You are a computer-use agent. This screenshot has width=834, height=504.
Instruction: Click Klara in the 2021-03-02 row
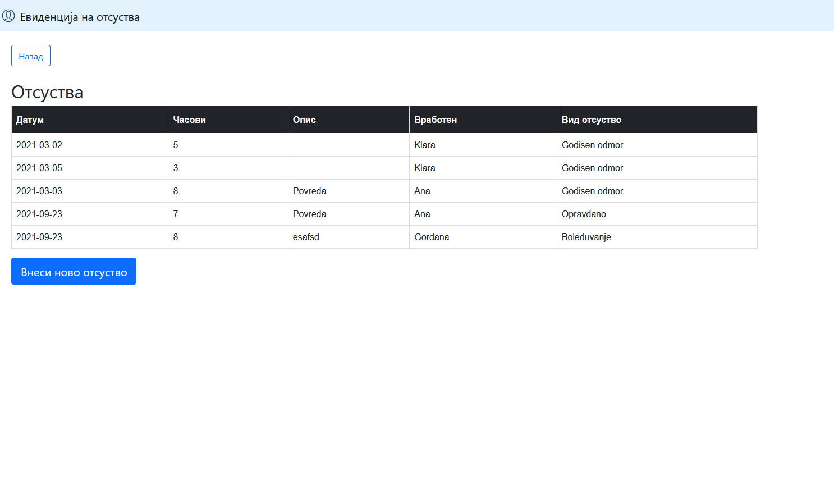click(x=425, y=145)
